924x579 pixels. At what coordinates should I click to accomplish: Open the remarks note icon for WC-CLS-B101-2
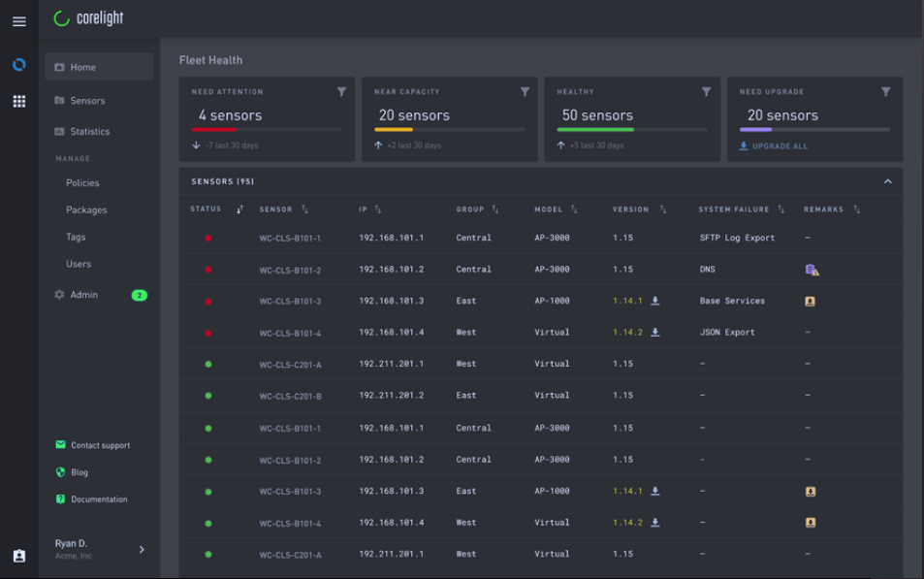811,270
